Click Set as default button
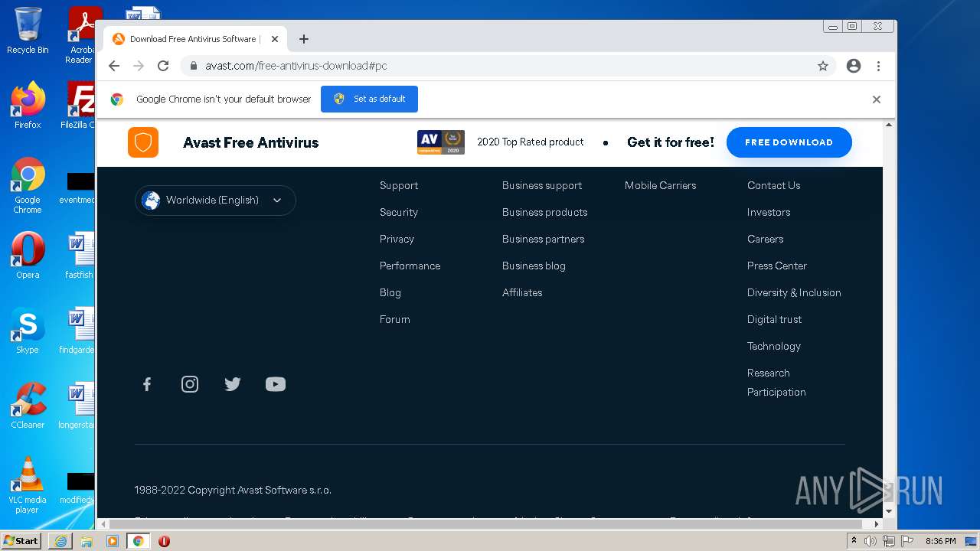980x551 pixels. coord(369,99)
